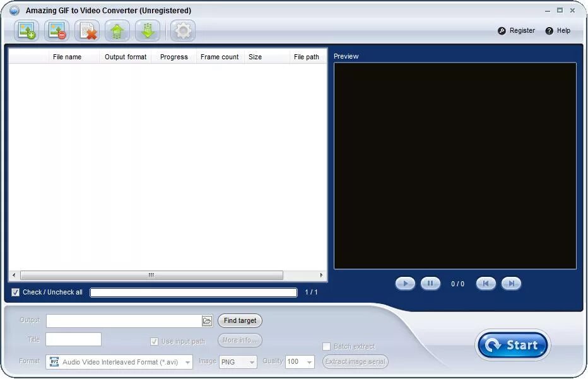Image resolution: width=588 pixels, height=379 pixels.
Task: Open settings with the gear icon
Action: click(x=183, y=31)
